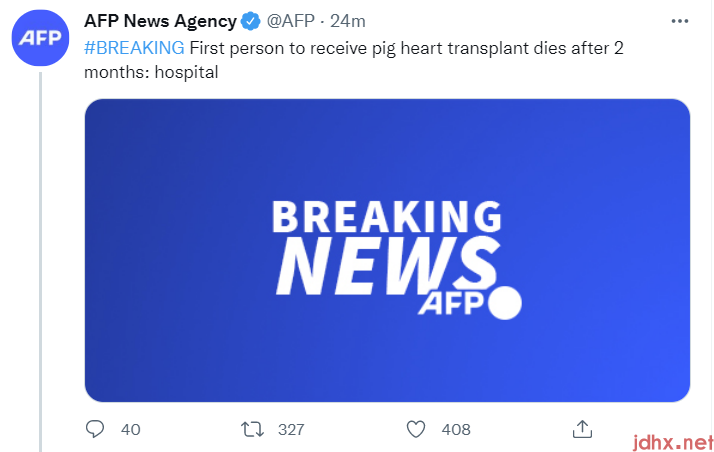Image resolution: width=714 pixels, height=452 pixels.
Task: Click the blue verified badge
Action: (x=250, y=21)
